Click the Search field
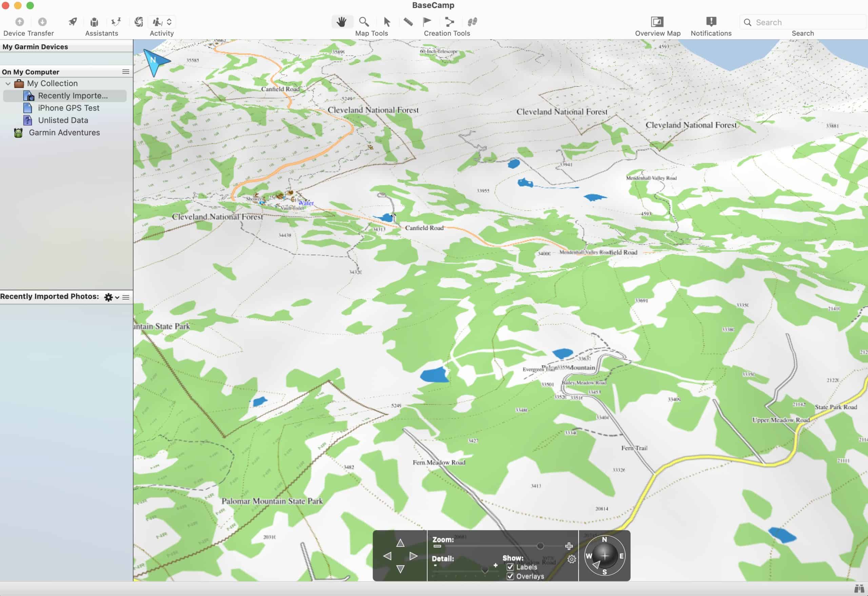The height and width of the screenshot is (596, 868). click(x=803, y=22)
